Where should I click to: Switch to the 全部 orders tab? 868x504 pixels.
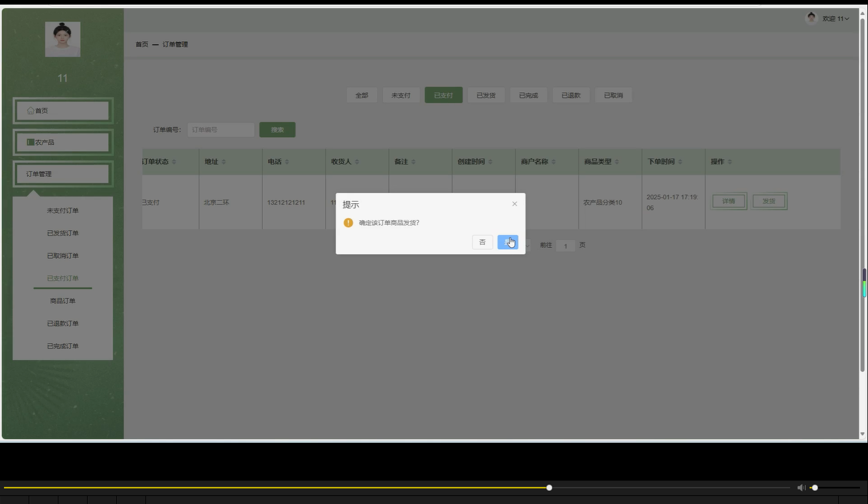coord(362,95)
